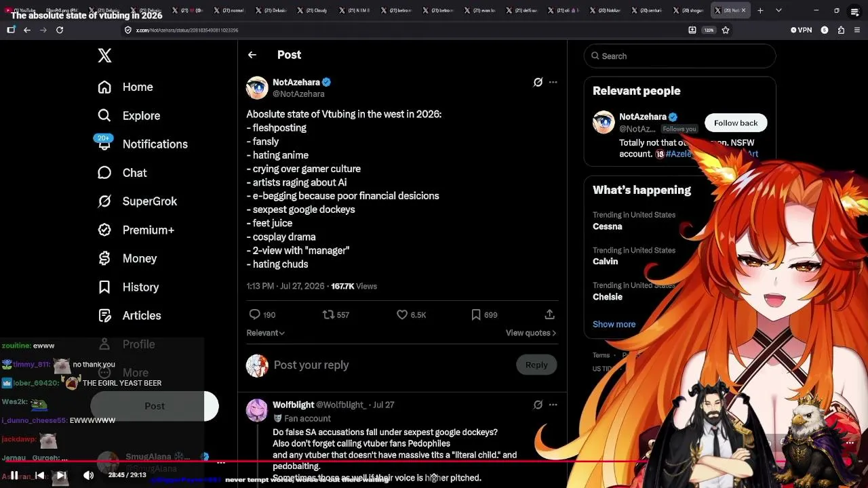Click the Reply button
The height and width of the screenshot is (488, 868).
tap(536, 365)
